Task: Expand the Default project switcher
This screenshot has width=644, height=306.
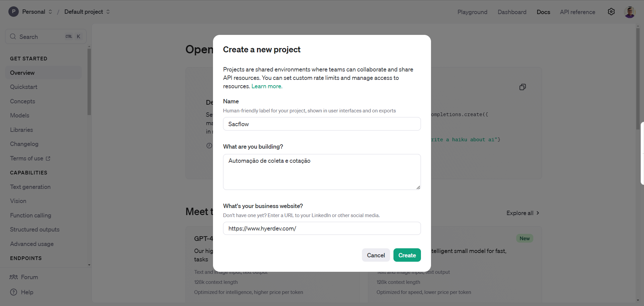Action: coord(108,12)
